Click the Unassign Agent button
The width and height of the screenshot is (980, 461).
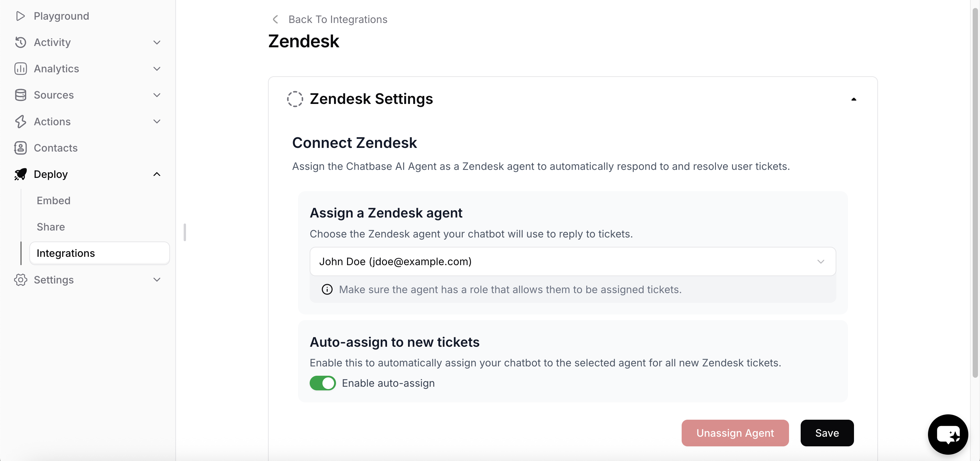[735, 433]
